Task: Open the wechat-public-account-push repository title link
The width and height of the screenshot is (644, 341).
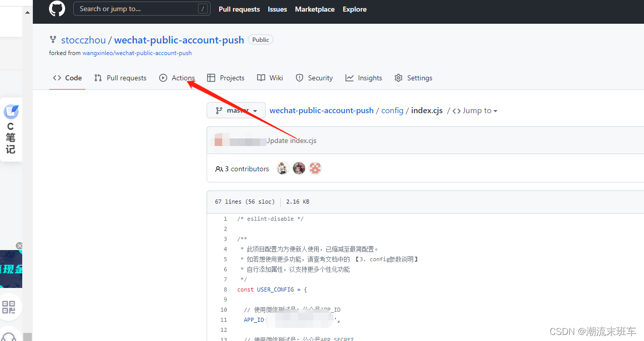Action: 179,40
